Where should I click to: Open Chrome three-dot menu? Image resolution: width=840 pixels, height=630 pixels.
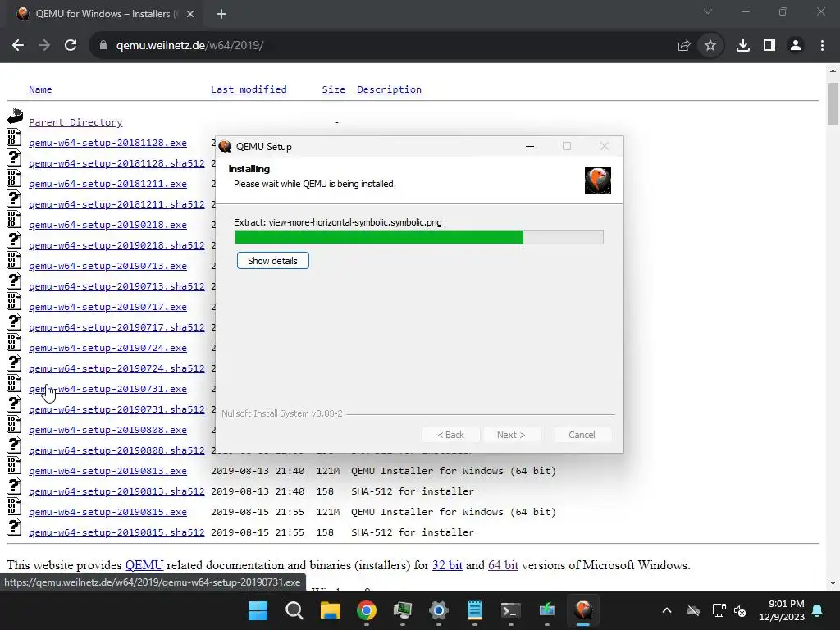pos(822,46)
